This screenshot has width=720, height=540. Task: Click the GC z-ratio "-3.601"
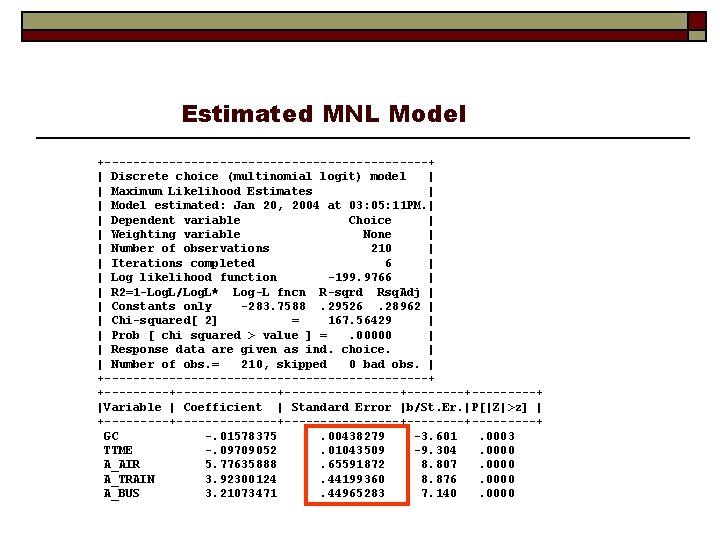click(436, 436)
